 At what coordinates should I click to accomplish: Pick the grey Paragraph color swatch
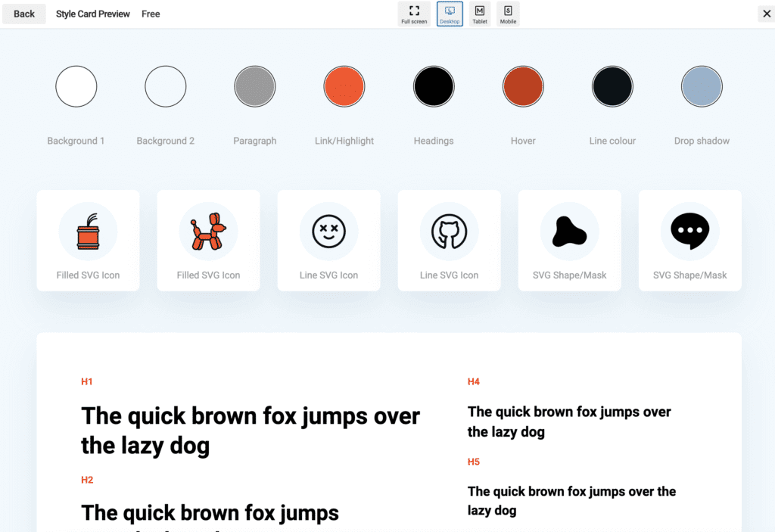pyautogui.click(x=254, y=86)
